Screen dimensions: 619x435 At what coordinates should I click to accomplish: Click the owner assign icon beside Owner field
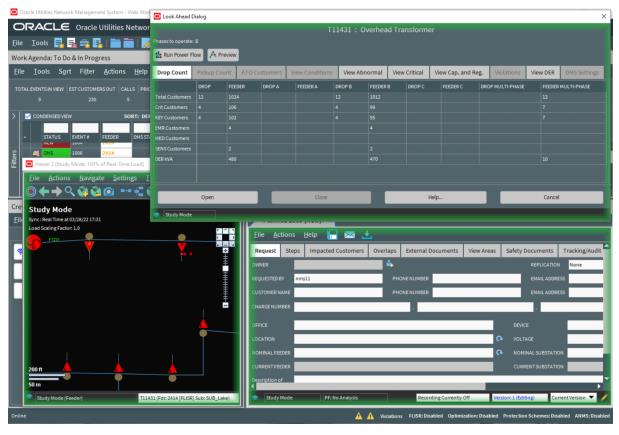[389, 264]
